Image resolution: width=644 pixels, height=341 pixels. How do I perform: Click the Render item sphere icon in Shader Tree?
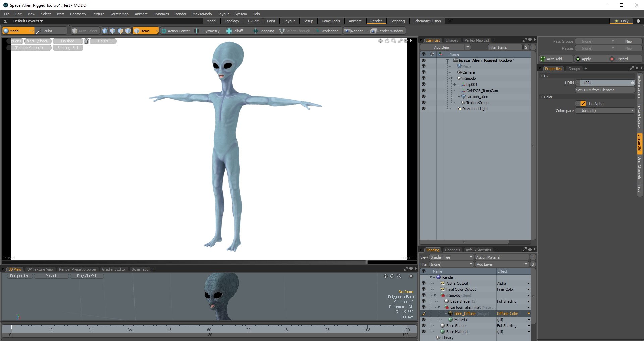(439, 277)
